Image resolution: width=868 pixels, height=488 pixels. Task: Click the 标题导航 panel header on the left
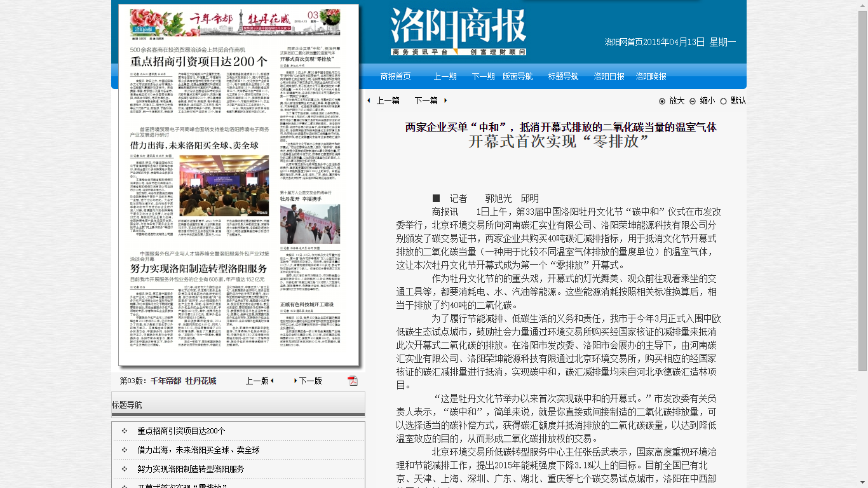click(x=238, y=404)
